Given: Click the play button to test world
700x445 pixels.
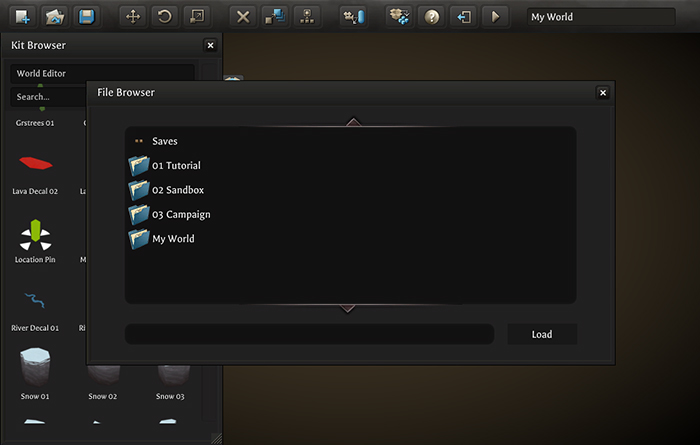Looking at the screenshot, I should 496,17.
